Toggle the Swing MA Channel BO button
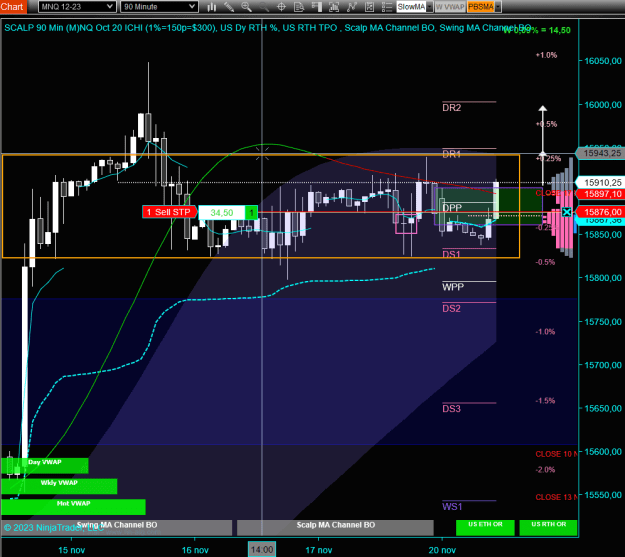 (x=117, y=527)
